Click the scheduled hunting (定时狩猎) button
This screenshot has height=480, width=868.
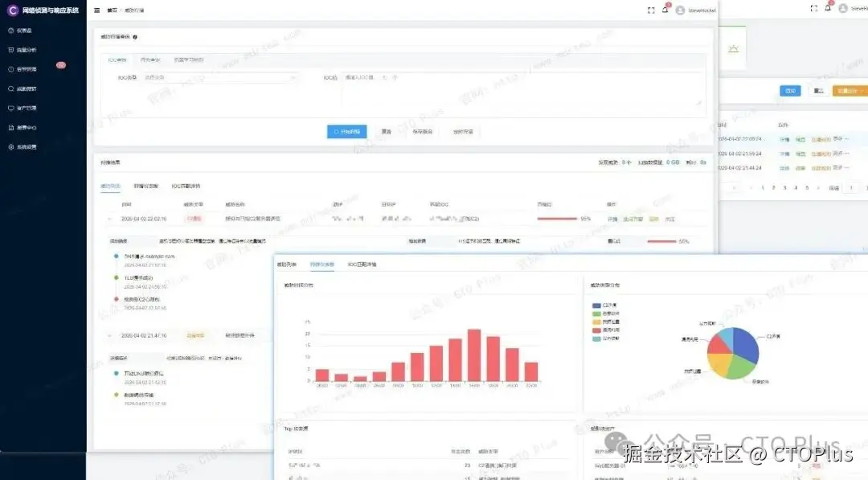coord(464,132)
